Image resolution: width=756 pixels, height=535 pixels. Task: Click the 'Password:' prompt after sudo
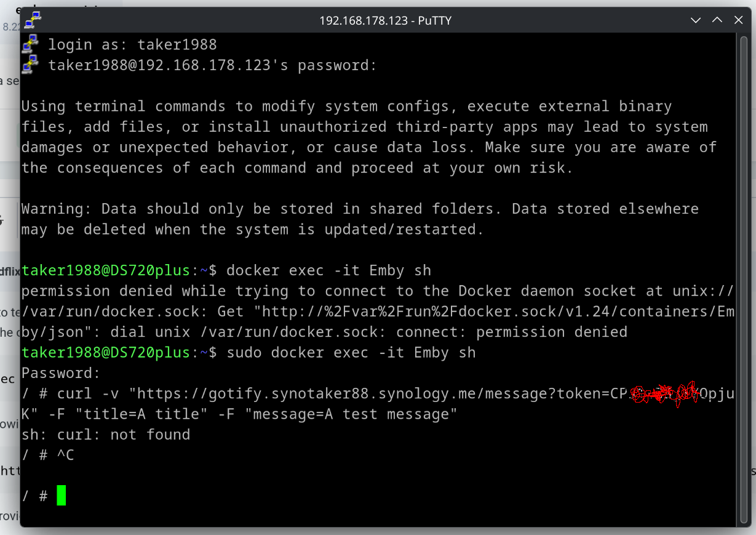click(60, 373)
